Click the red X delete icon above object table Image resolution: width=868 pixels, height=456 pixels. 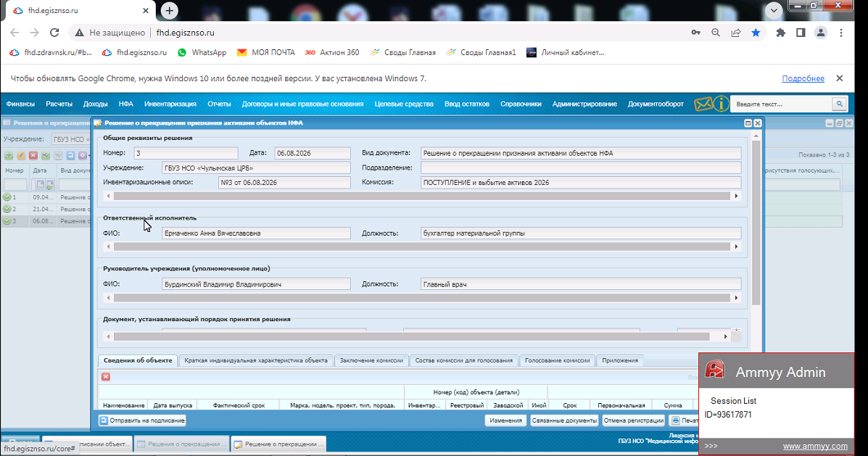pos(106,376)
